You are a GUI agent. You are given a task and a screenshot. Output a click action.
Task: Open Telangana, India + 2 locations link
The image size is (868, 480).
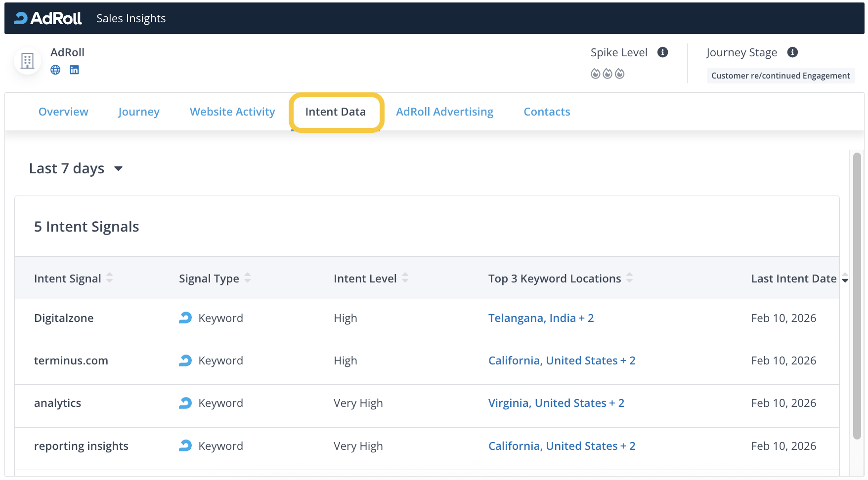tap(541, 318)
